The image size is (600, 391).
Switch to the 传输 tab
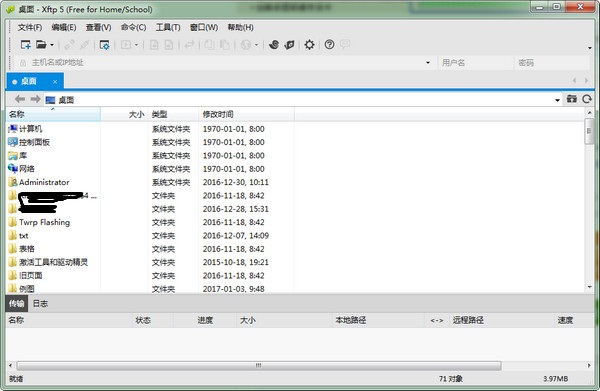pos(16,304)
